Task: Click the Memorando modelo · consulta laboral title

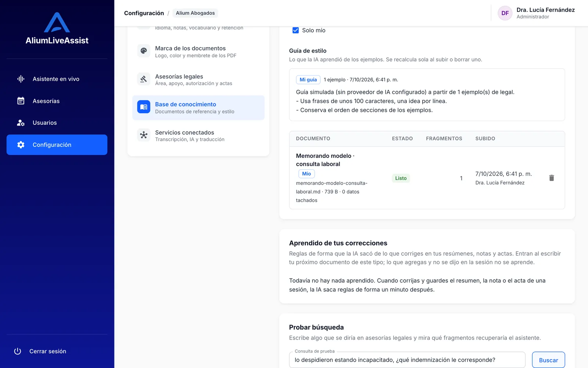Action: tap(325, 160)
